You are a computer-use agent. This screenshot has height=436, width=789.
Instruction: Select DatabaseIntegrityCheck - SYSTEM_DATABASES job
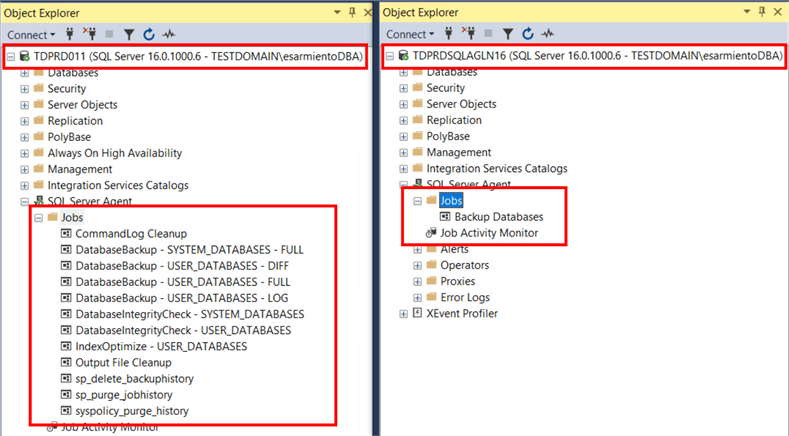(x=190, y=314)
